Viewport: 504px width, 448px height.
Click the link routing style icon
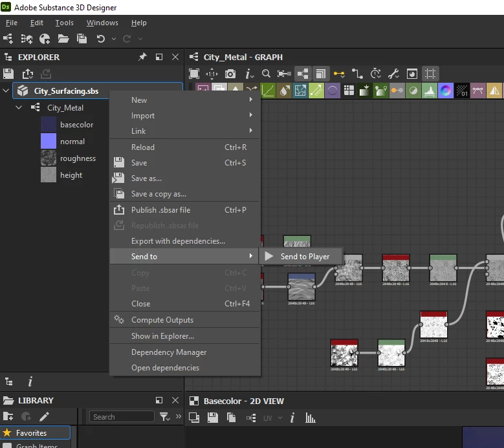(x=357, y=74)
